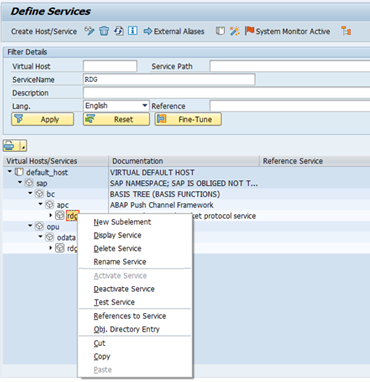Collapse the default_host tree node
This screenshot has width=370, height=382.
(x=10, y=172)
